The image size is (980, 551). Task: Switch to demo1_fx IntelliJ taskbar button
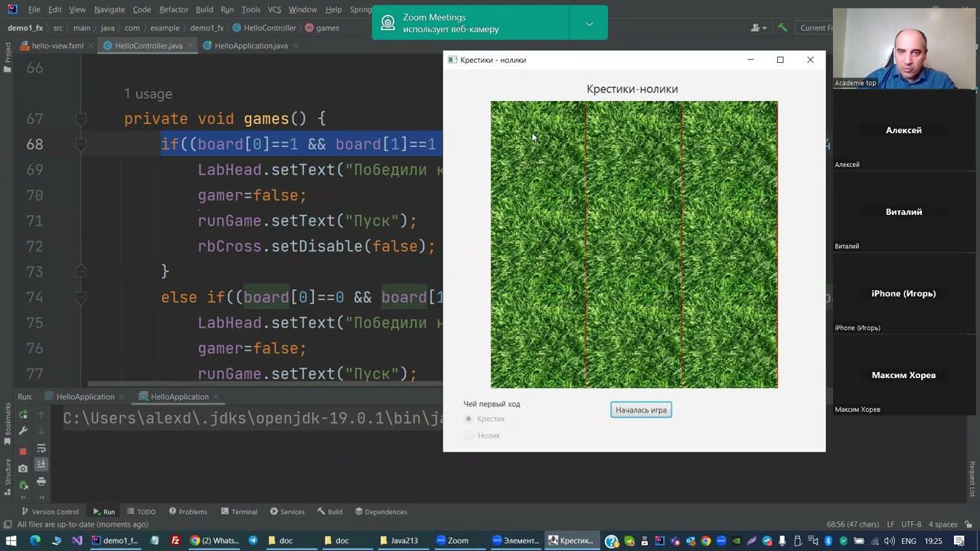click(x=115, y=540)
